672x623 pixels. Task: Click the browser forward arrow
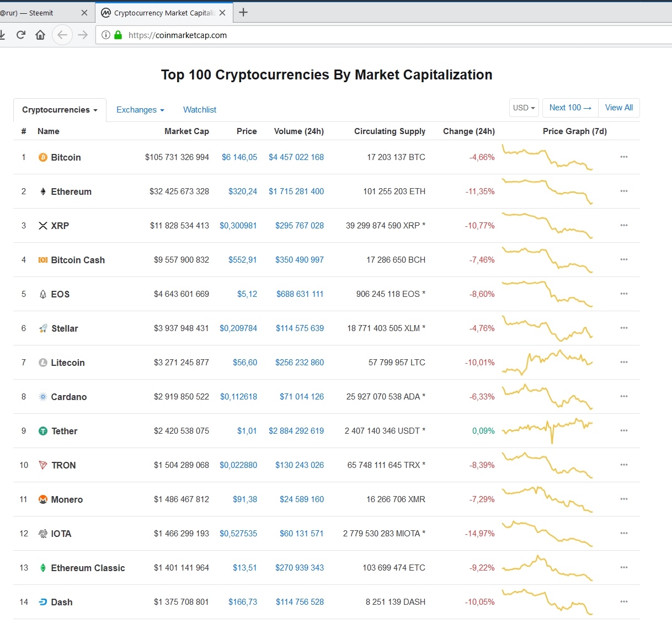[x=83, y=35]
